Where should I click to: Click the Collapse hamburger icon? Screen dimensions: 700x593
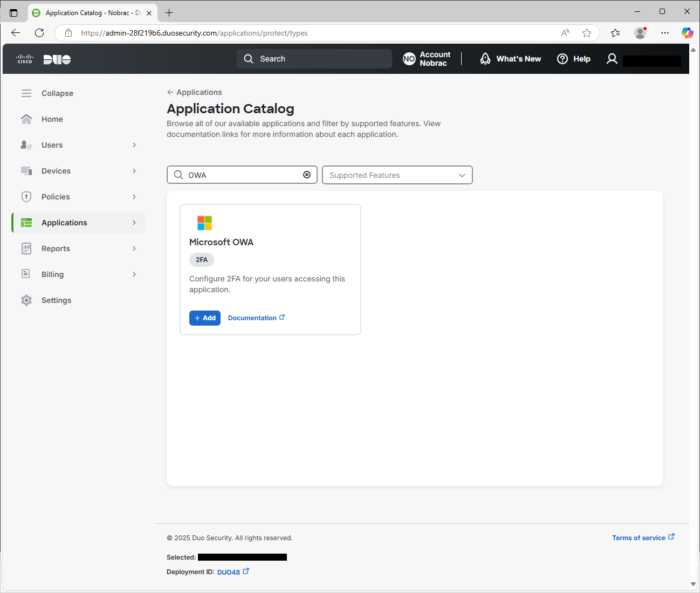click(x=26, y=93)
